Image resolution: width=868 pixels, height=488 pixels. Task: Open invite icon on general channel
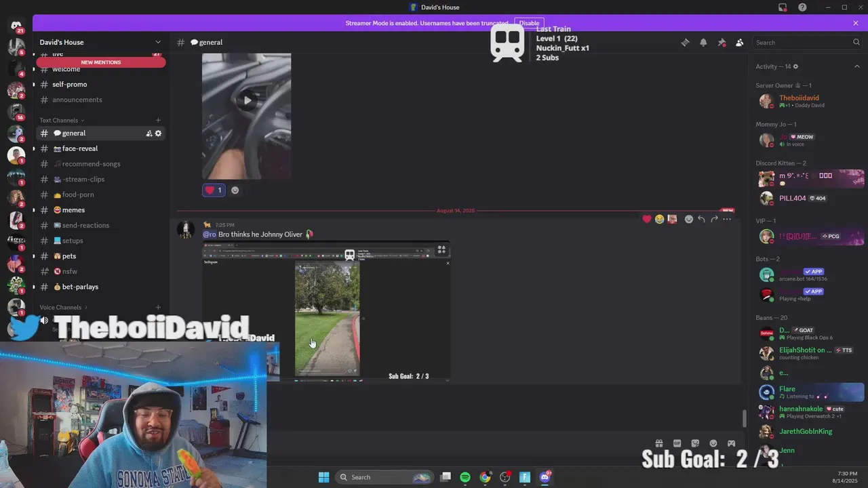coord(149,134)
